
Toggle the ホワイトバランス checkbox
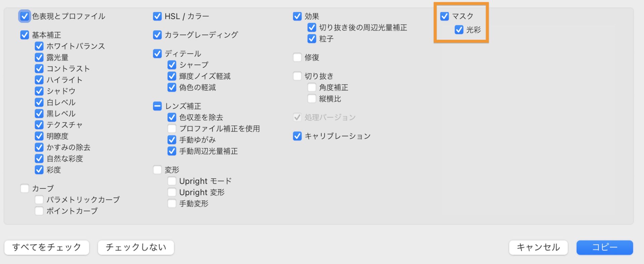[39, 46]
